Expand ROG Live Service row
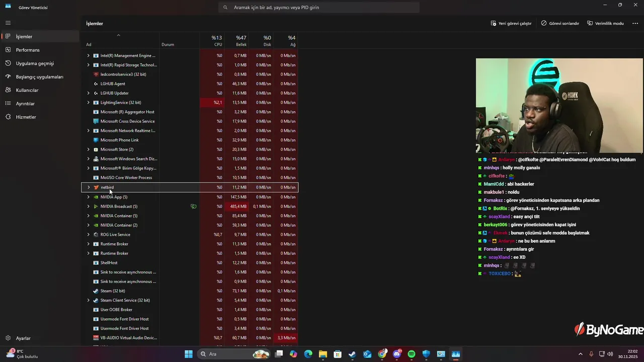644x362 pixels. click(89, 234)
